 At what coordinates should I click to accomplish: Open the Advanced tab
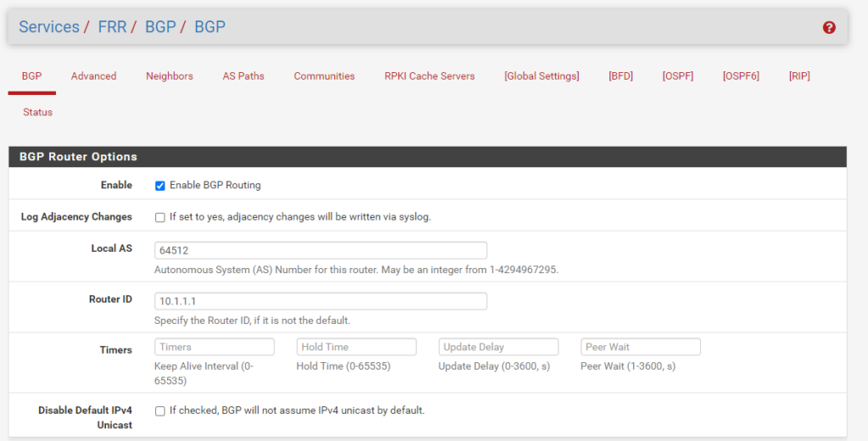[93, 76]
